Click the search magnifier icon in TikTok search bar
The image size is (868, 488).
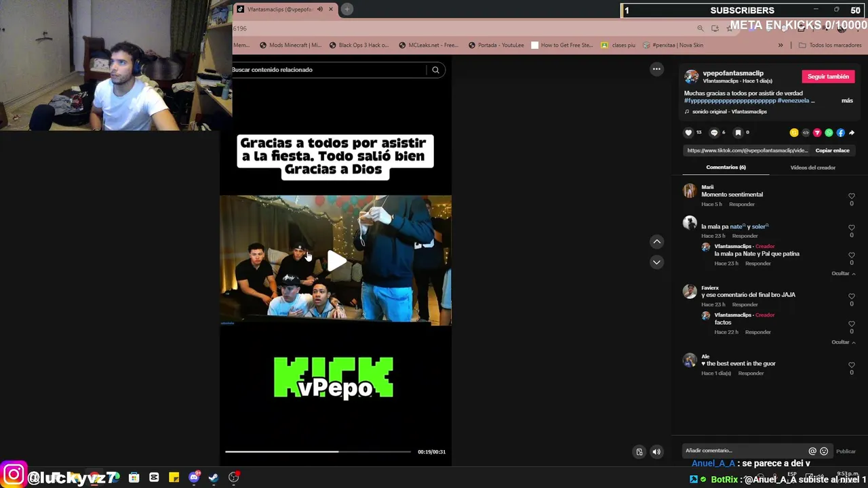(435, 70)
